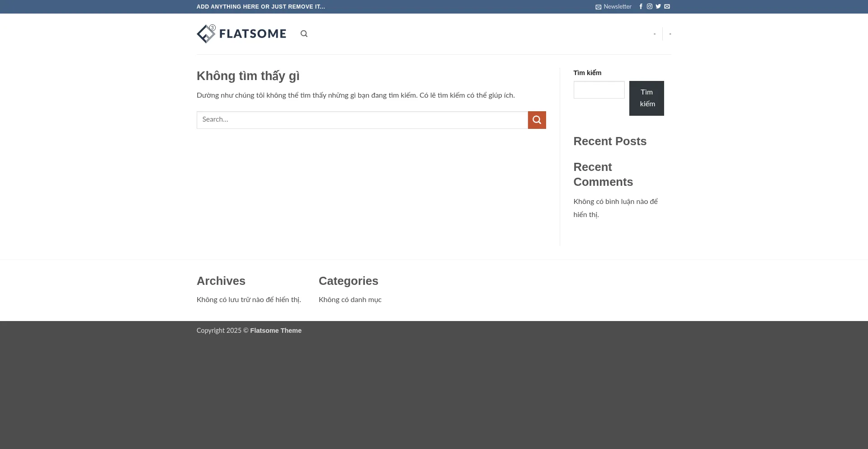Click the right dash in header menu
The width and height of the screenshot is (868, 449).
[x=670, y=34]
